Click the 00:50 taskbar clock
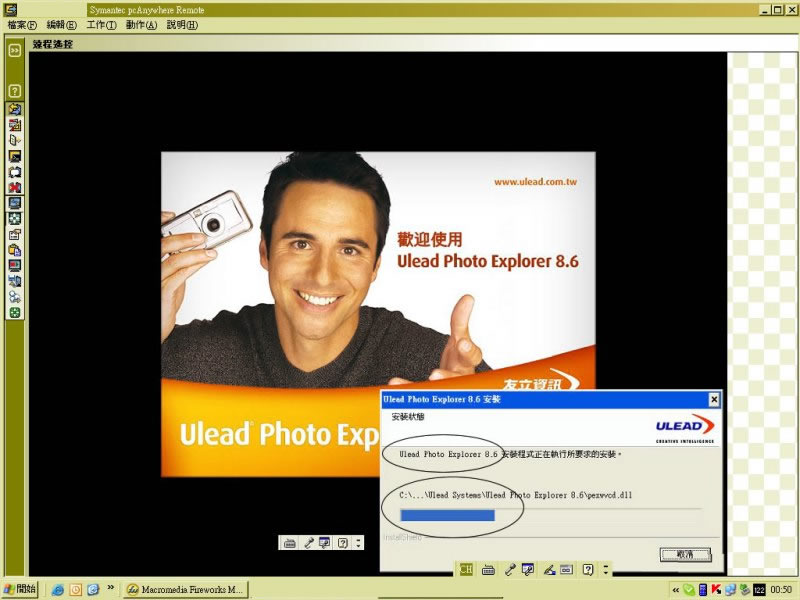Image resolution: width=800 pixels, height=600 pixels. [781, 590]
